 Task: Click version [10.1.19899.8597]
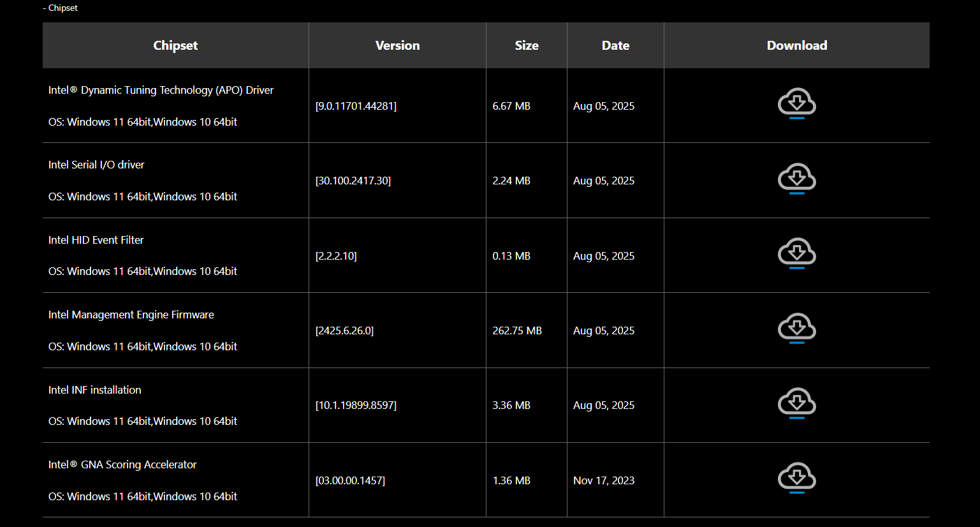click(x=356, y=405)
